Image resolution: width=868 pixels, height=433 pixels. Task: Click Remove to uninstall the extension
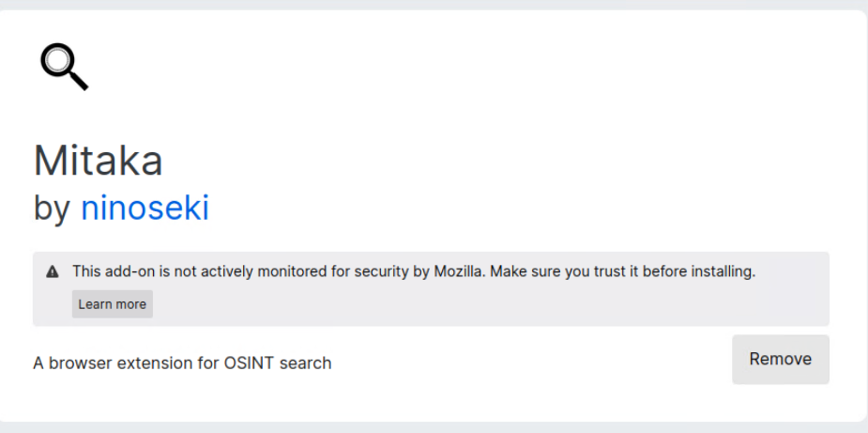point(781,359)
